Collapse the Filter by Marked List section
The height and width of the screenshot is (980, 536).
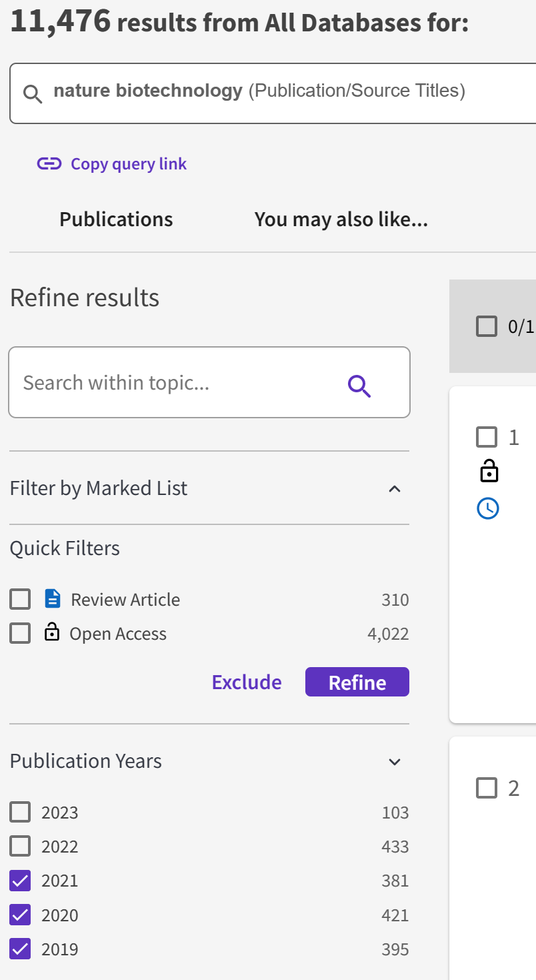pyautogui.click(x=395, y=489)
